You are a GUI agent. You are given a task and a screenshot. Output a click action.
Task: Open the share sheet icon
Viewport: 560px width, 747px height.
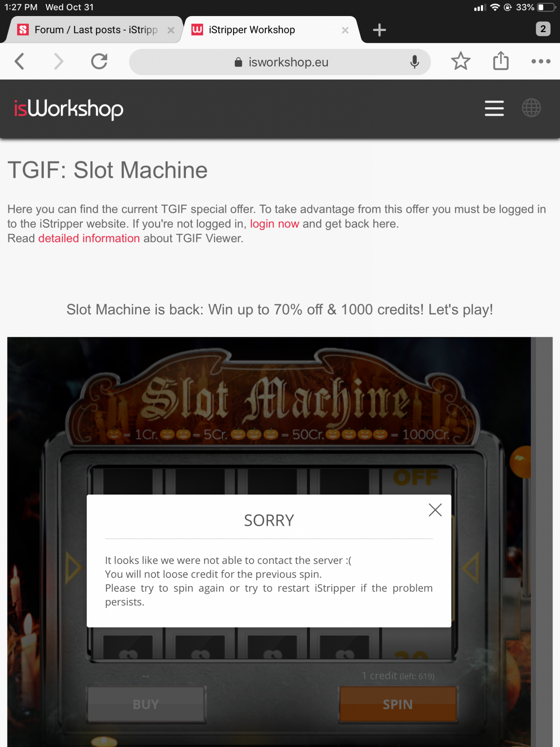point(501,61)
